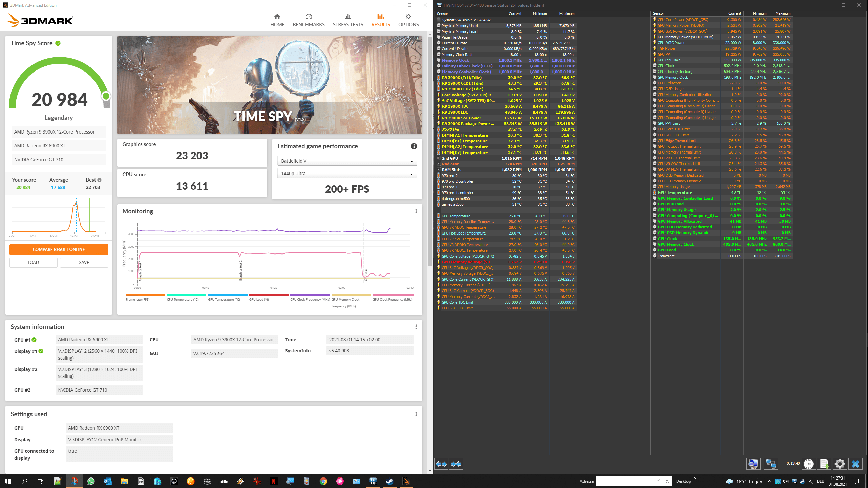Open the Adresse toolbar dropdown arrow
The width and height of the screenshot is (868, 488).
tap(658, 481)
